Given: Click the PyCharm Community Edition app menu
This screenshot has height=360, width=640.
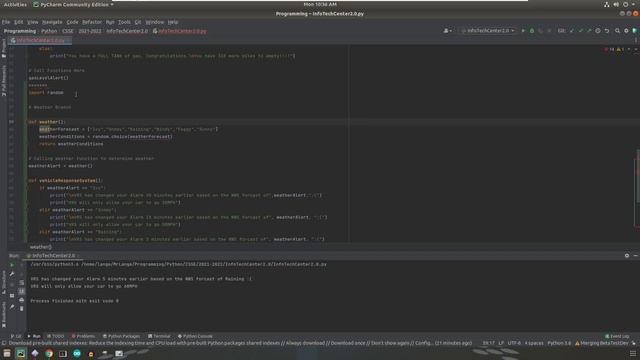Looking at the screenshot, I should (x=73, y=4).
